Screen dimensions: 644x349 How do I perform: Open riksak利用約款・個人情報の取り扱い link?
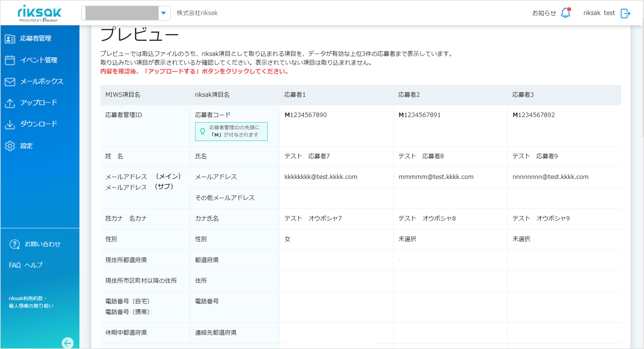[31, 302]
